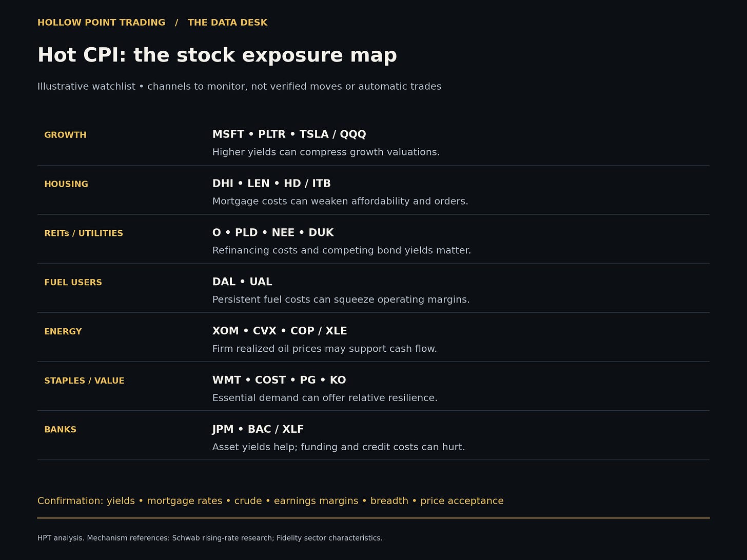This screenshot has height=560, width=747.
Task: Click 'Refinancing costs and competing bond yields' note
Action: click(341, 250)
